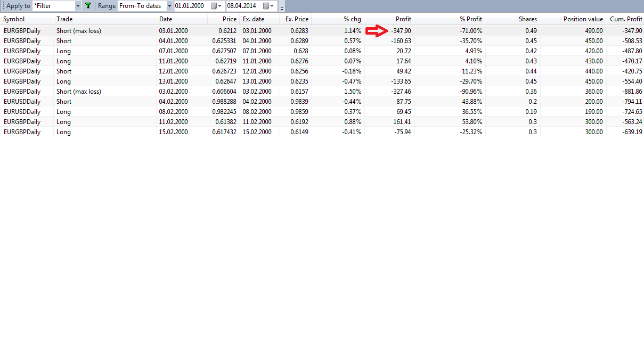644x345 pixels.
Task: Open the Range From-To dates dropdown
Action: pos(170,6)
